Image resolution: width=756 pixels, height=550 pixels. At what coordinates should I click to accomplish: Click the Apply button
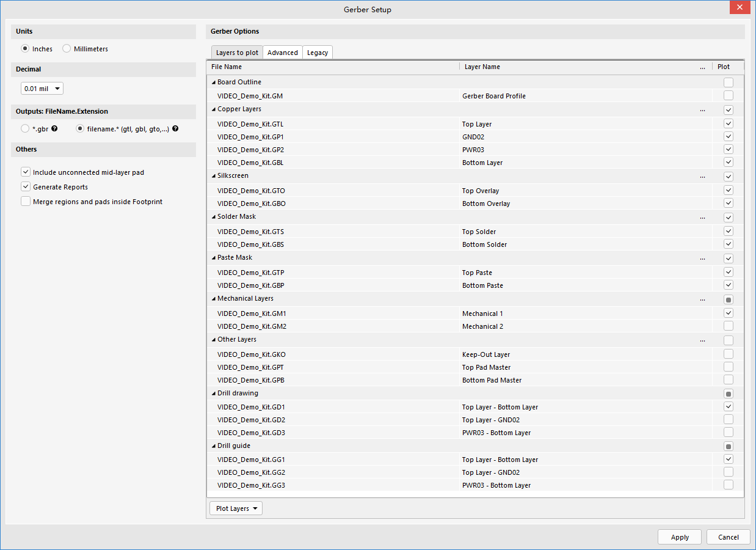pos(679,537)
